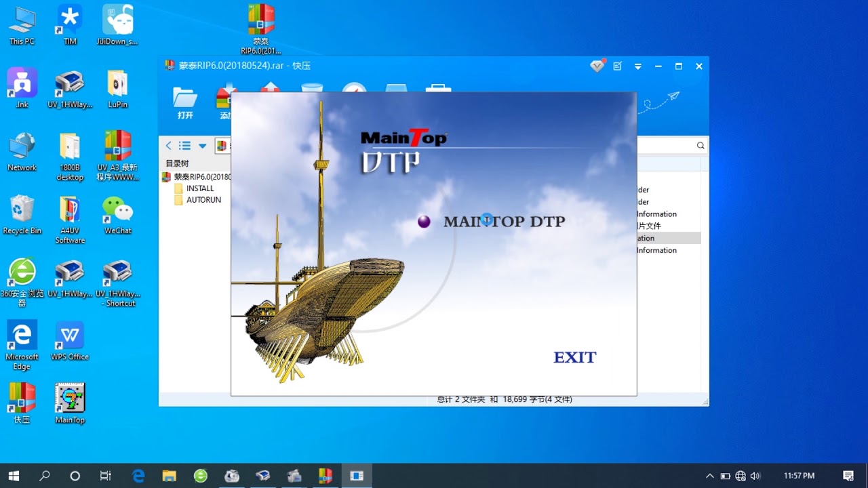Select the WPS Office desktop shortcut
Screen dimensions: 868x488
pos(70,341)
